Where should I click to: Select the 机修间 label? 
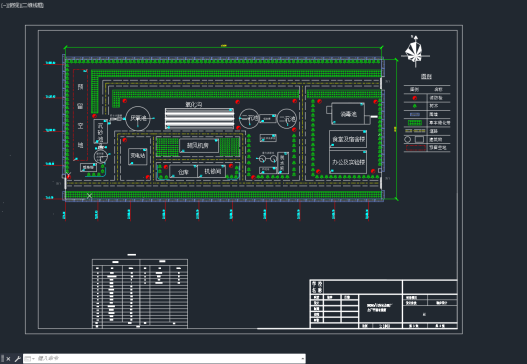tap(213, 171)
